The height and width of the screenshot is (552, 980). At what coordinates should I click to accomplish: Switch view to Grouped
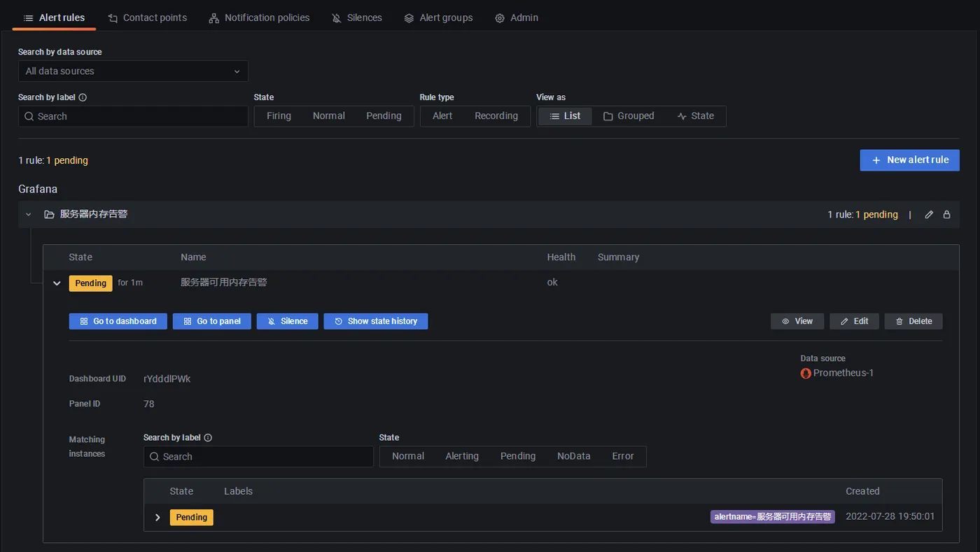629,116
